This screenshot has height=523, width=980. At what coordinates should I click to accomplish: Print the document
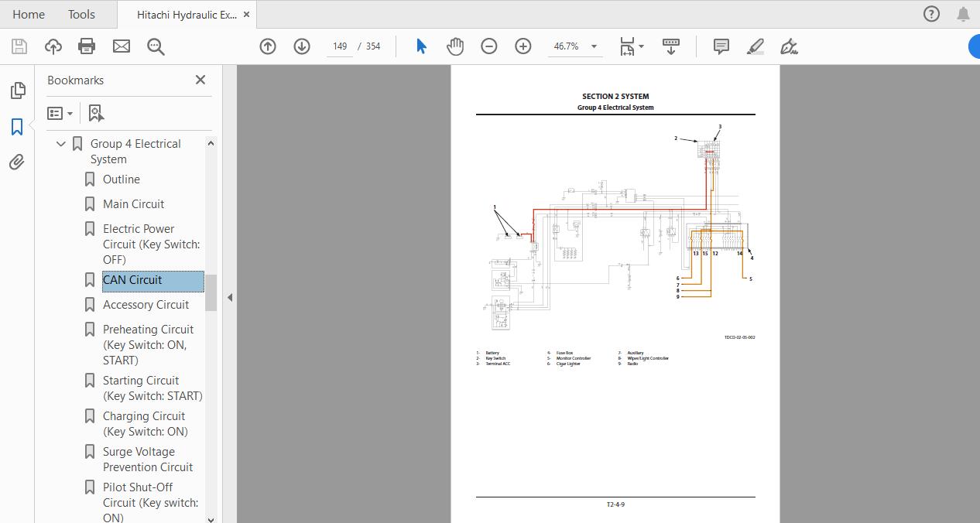click(87, 46)
